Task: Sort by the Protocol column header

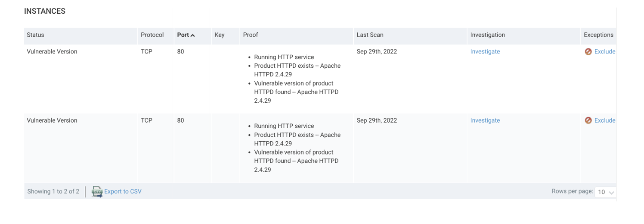Action: tap(152, 35)
